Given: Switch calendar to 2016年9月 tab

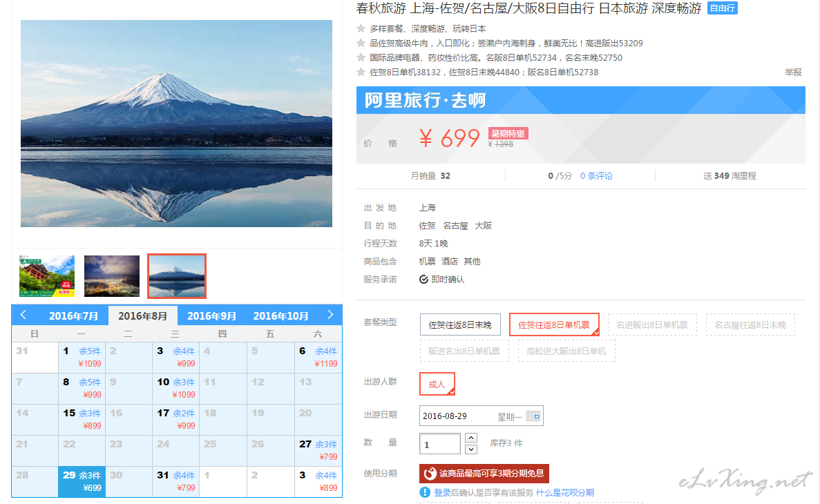Looking at the screenshot, I should coord(211,316).
